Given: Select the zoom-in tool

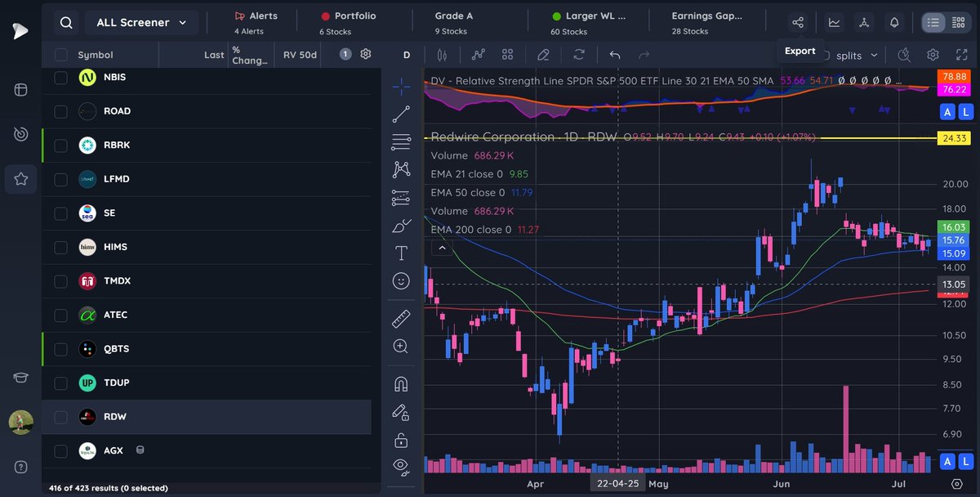Looking at the screenshot, I should [401, 346].
